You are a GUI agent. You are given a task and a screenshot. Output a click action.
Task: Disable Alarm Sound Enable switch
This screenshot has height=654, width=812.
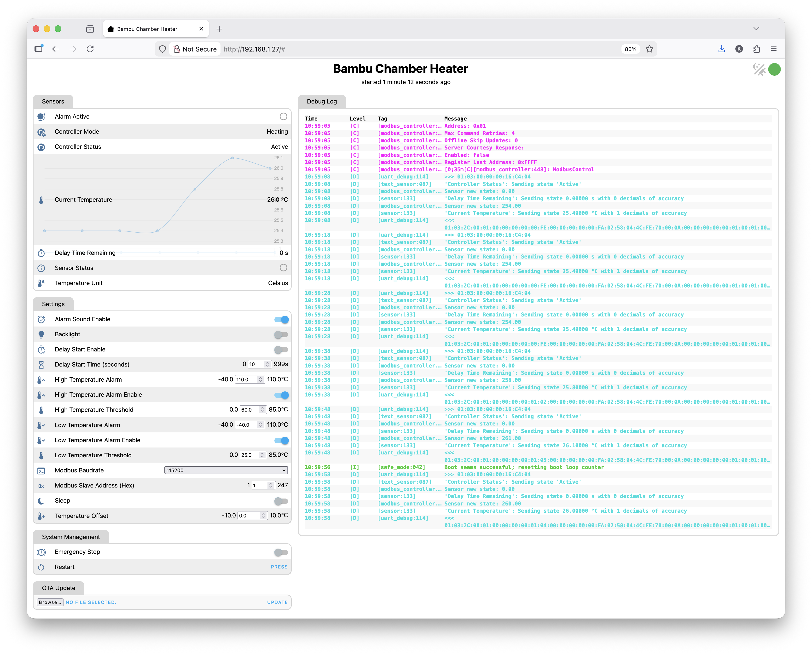(281, 320)
